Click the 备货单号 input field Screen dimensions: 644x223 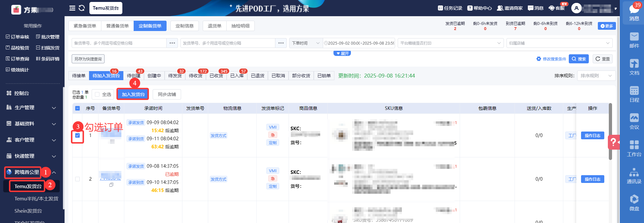(x=119, y=43)
